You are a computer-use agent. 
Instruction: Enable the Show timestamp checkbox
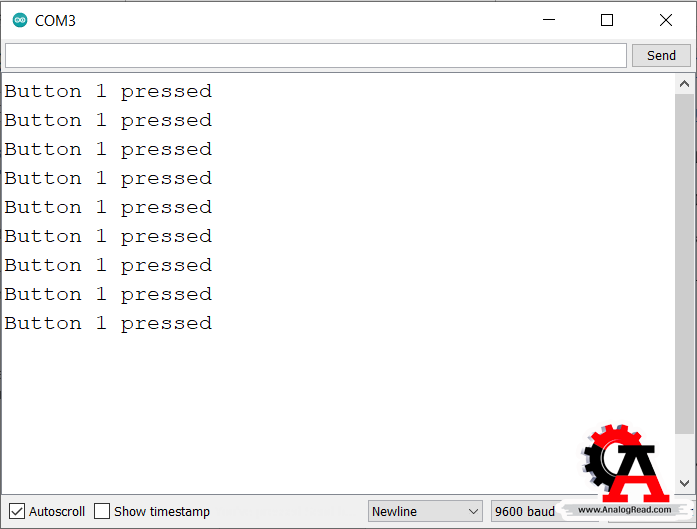(x=102, y=511)
